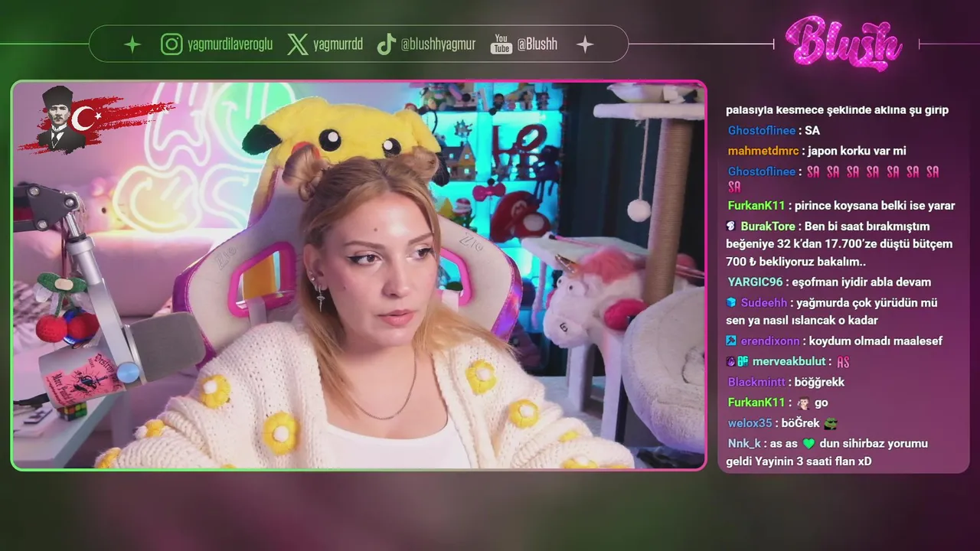Click the Blush neon logo
Image resolution: width=980 pixels, height=551 pixels.
[844, 43]
